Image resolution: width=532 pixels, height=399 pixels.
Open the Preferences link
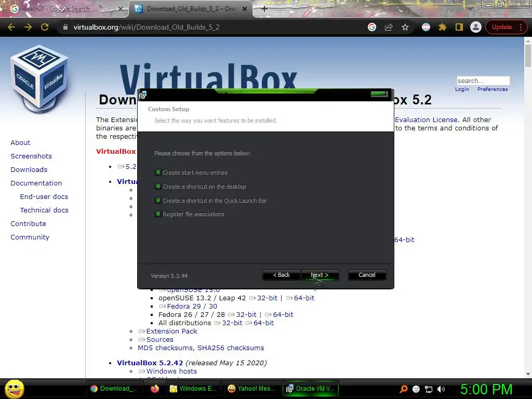(493, 89)
